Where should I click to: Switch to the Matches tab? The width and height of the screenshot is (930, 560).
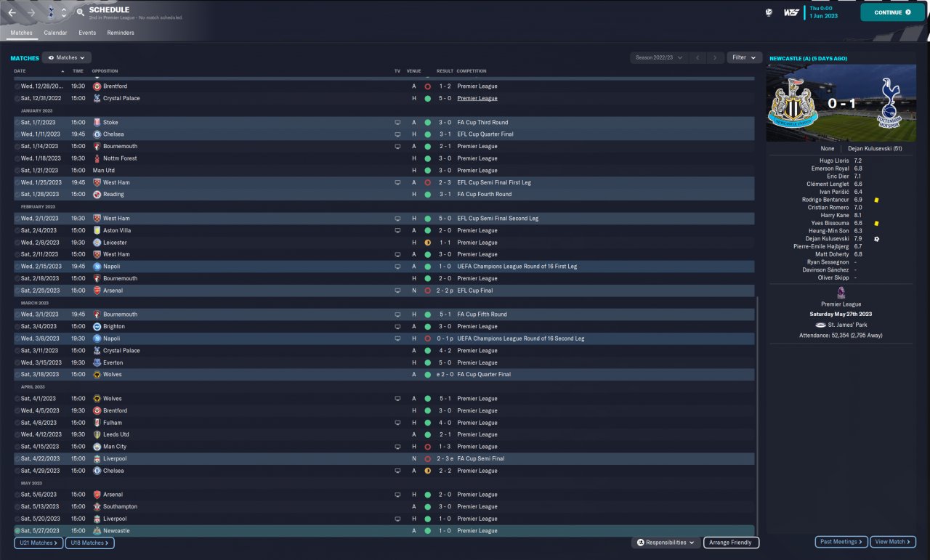click(x=21, y=33)
